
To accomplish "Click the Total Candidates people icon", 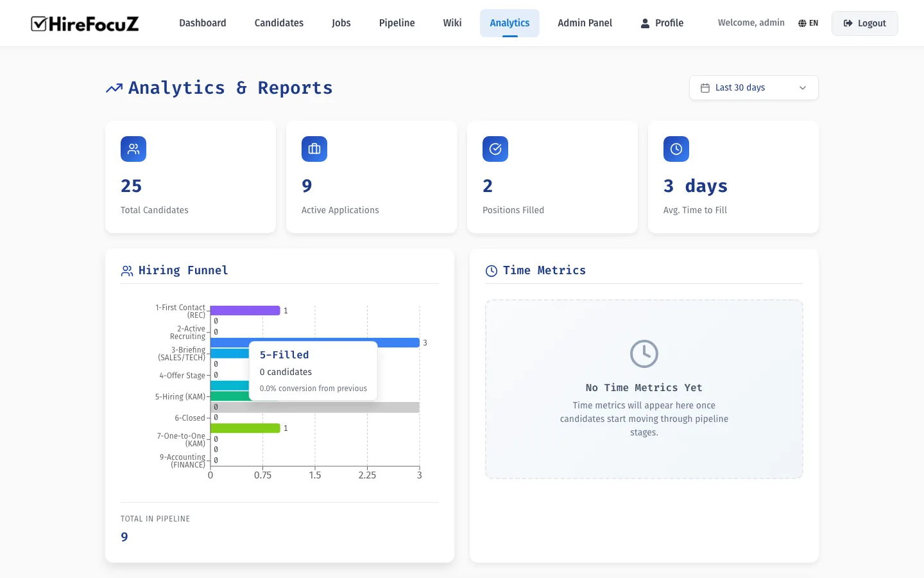I will pyautogui.click(x=133, y=148).
